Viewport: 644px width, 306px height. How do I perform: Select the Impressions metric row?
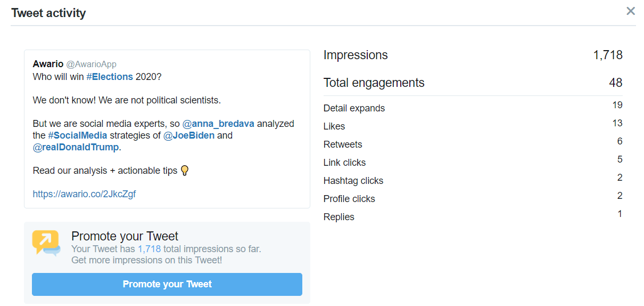[473, 55]
